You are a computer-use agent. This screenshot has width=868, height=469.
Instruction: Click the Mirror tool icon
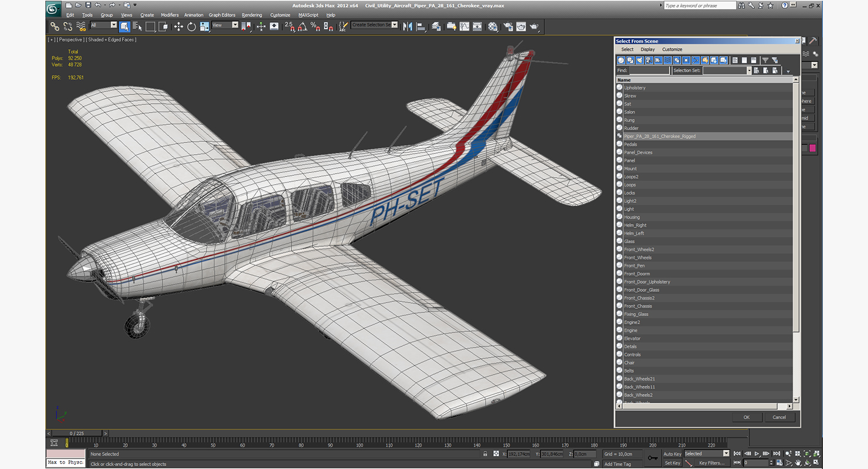pos(408,26)
